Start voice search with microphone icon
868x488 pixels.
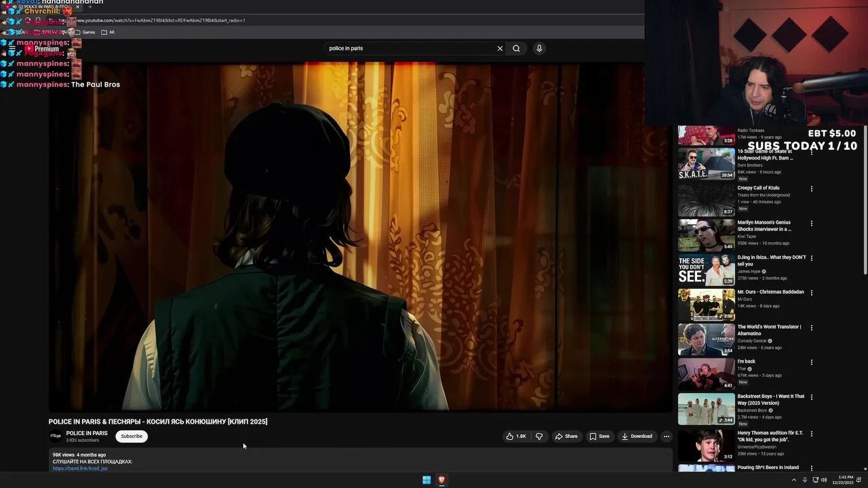tap(539, 48)
